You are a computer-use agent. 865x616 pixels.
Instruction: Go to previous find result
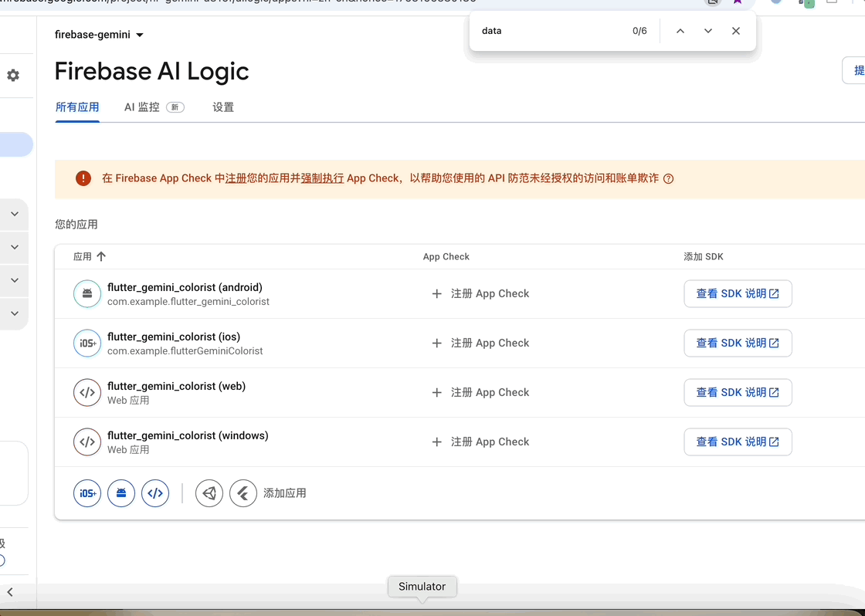coord(680,31)
